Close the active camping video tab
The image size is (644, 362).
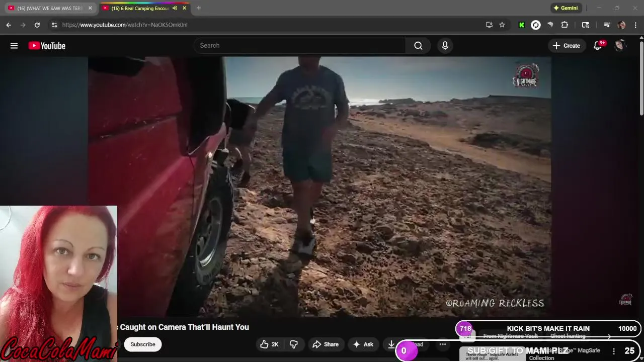pos(184,8)
